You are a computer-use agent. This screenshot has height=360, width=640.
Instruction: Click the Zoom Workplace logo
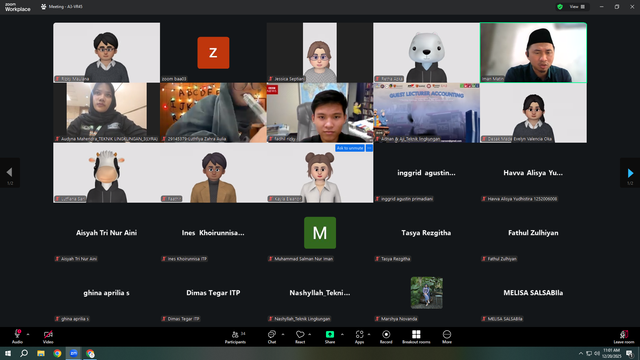point(18,7)
